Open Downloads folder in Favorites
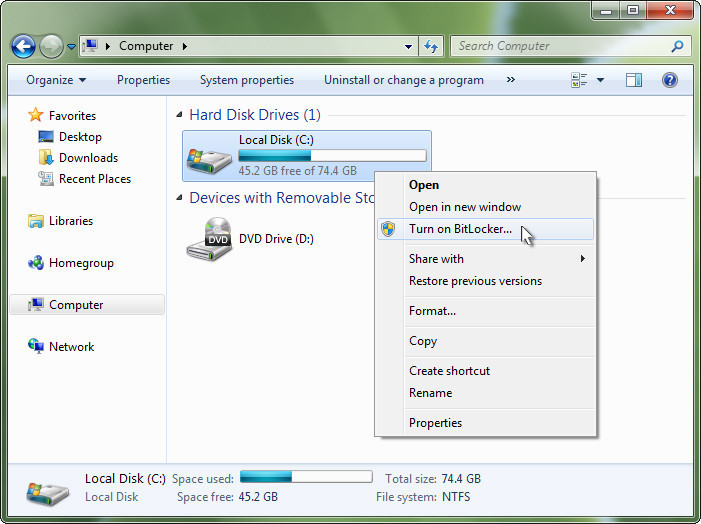This screenshot has width=701, height=524. [x=88, y=158]
